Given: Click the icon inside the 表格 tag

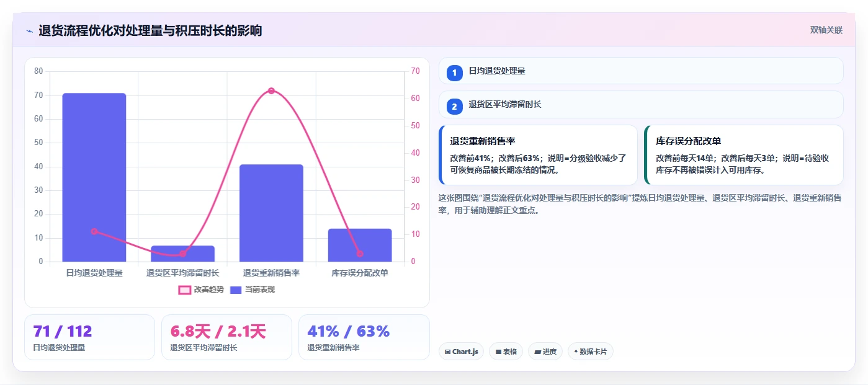Looking at the screenshot, I should [498, 352].
